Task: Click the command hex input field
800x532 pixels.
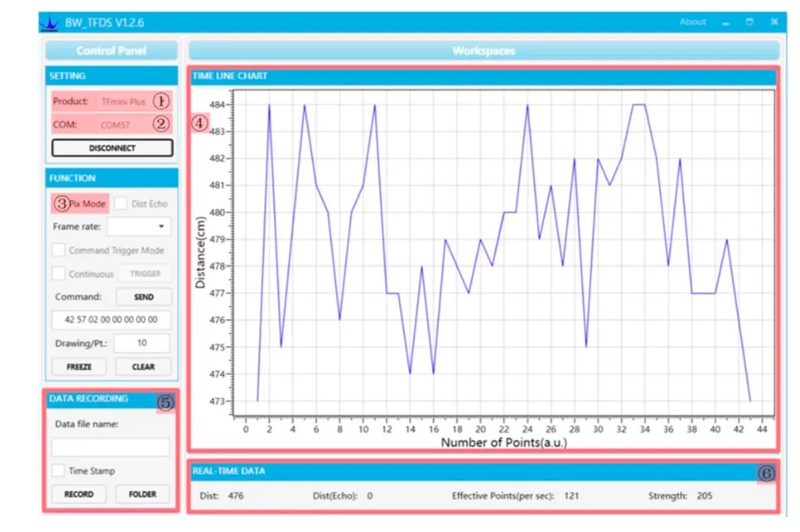Action: pyautogui.click(x=111, y=320)
